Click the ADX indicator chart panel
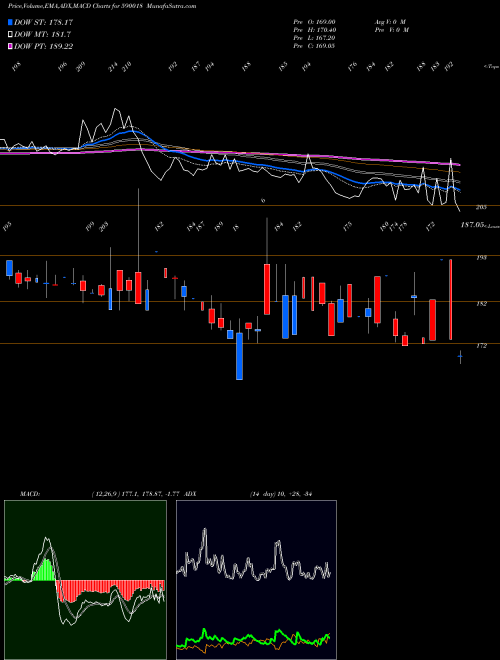Image resolution: width=500 pixels, height=660 pixels. [x=256, y=580]
